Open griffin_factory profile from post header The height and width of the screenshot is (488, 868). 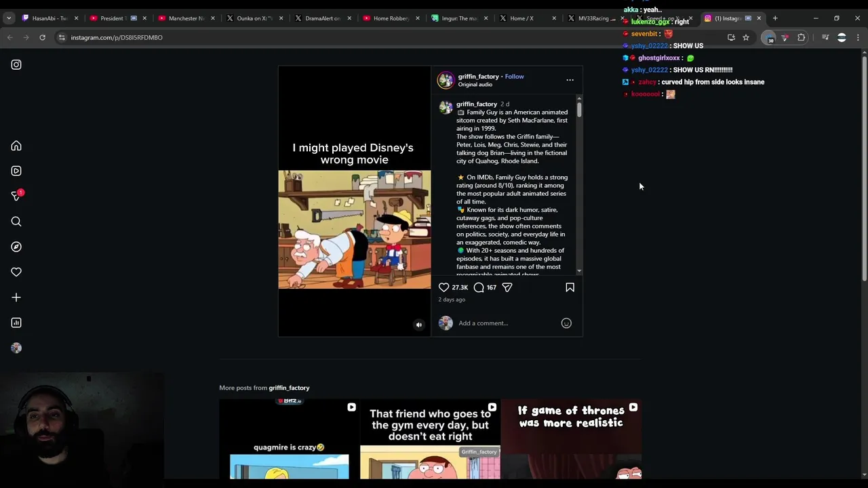click(x=478, y=77)
